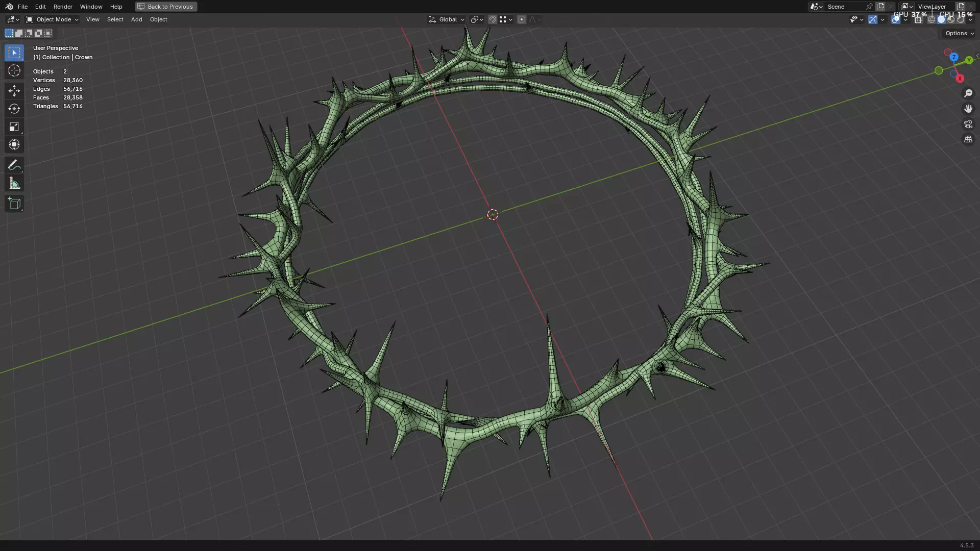Switch to Wireframe shading

tap(932, 19)
